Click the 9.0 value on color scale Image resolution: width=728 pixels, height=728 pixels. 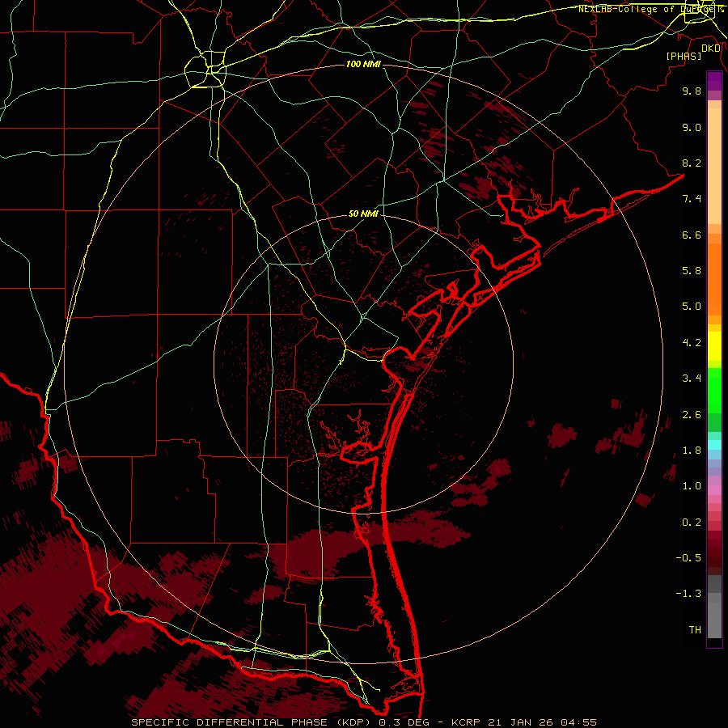coord(692,127)
